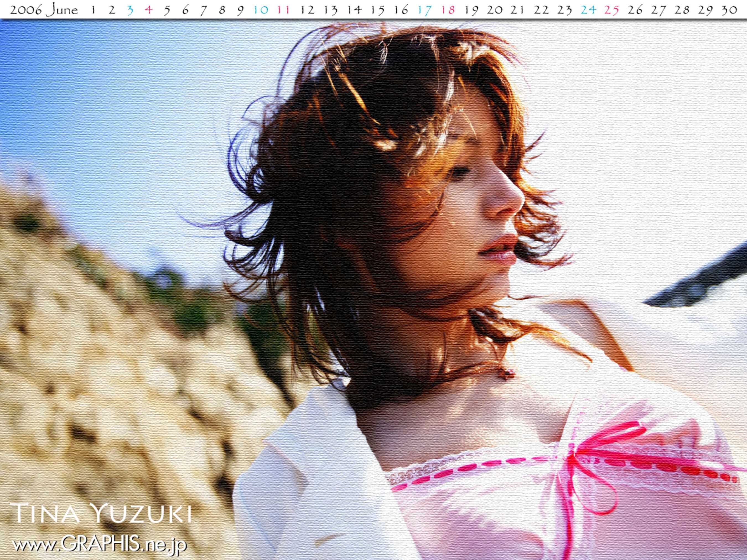Click calendar date 28

pos(682,10)
